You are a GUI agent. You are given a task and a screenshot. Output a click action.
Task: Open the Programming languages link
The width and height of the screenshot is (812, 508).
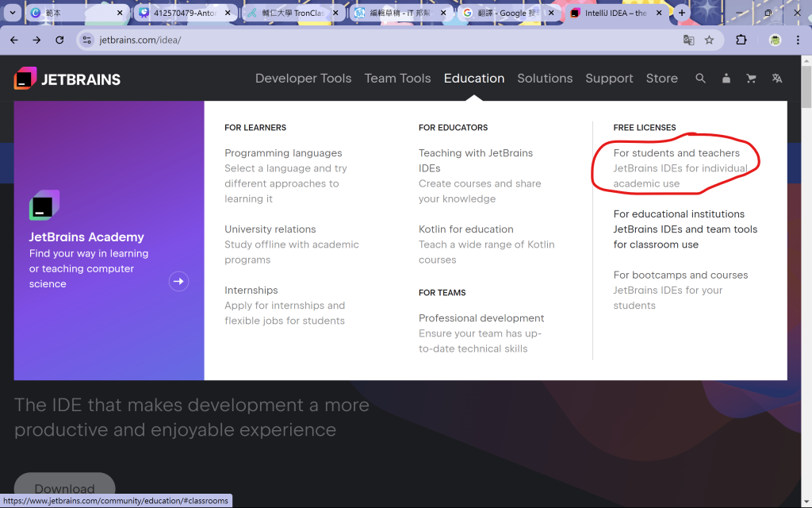(283, 153)
